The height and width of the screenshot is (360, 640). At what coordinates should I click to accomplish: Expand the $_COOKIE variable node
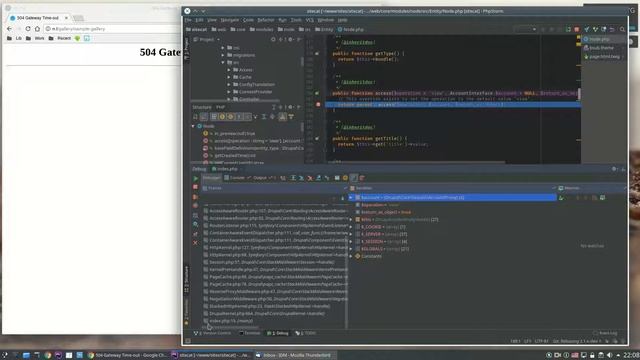coord(351,227)
